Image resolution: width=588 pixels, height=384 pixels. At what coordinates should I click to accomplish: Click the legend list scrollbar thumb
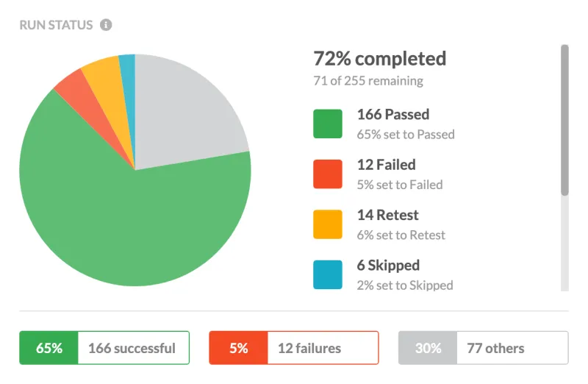(564, 120)
